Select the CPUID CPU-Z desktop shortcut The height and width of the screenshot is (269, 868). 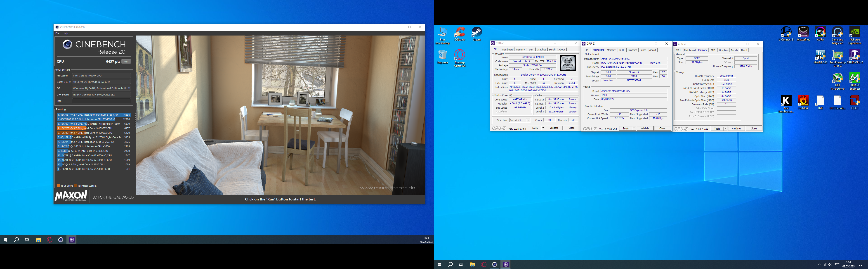tap(855, 57)
